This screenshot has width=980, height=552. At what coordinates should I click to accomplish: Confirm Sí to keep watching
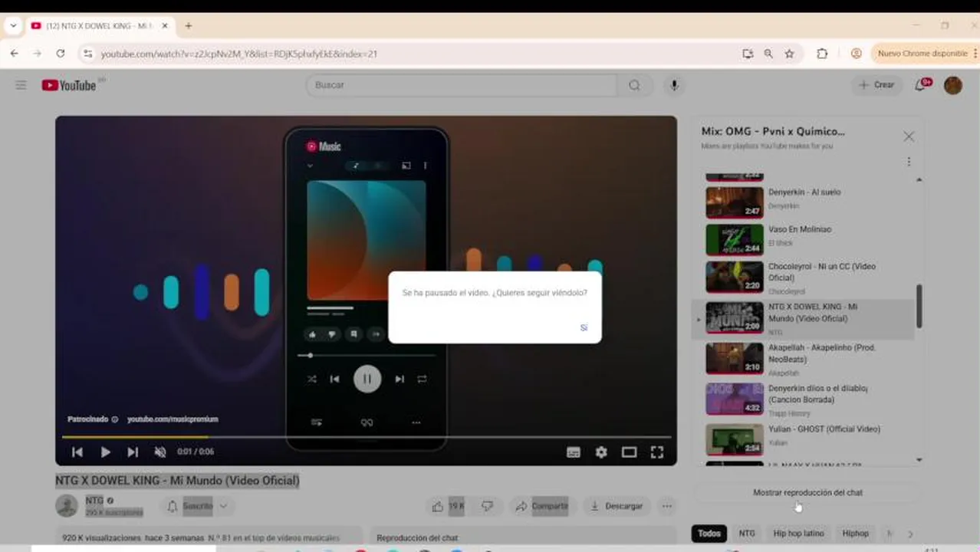(x=584, y=327)
